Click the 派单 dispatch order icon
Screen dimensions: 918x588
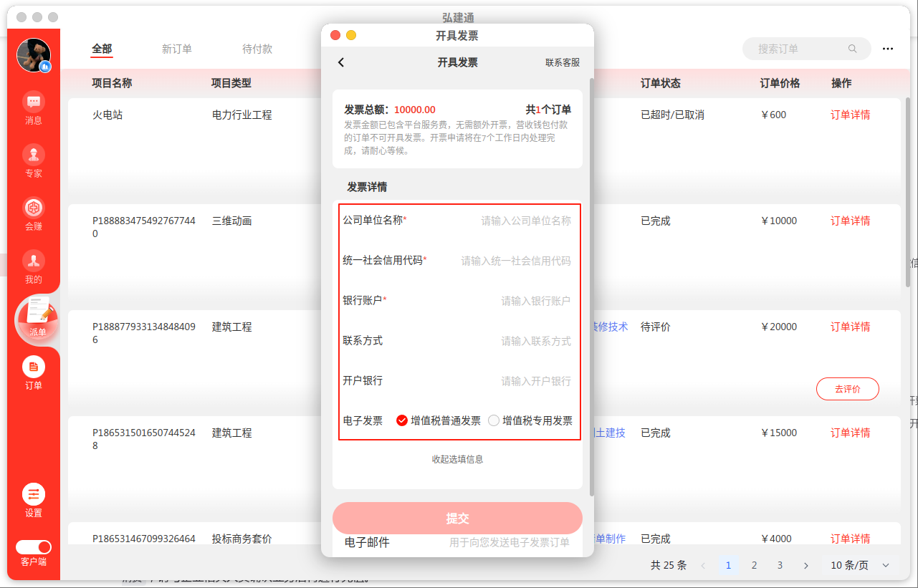click(37, 317)
